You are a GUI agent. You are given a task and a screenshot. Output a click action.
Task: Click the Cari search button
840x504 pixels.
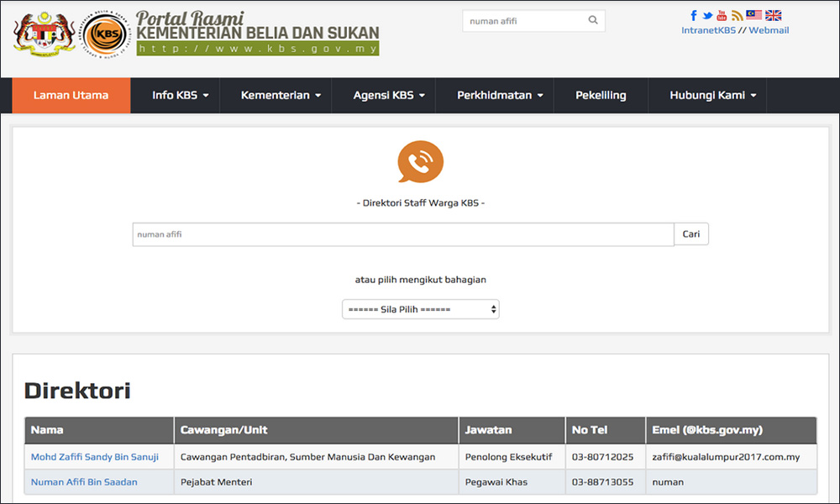click(x=691, y=234)
